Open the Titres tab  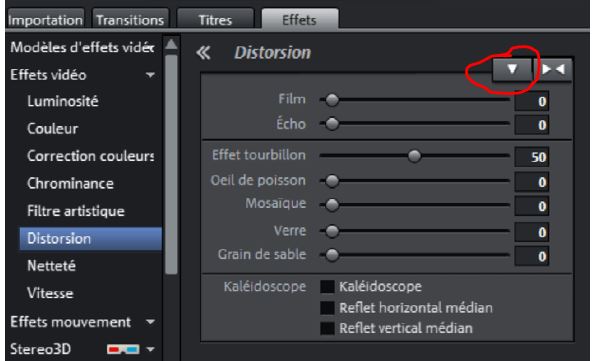point(215,19)
